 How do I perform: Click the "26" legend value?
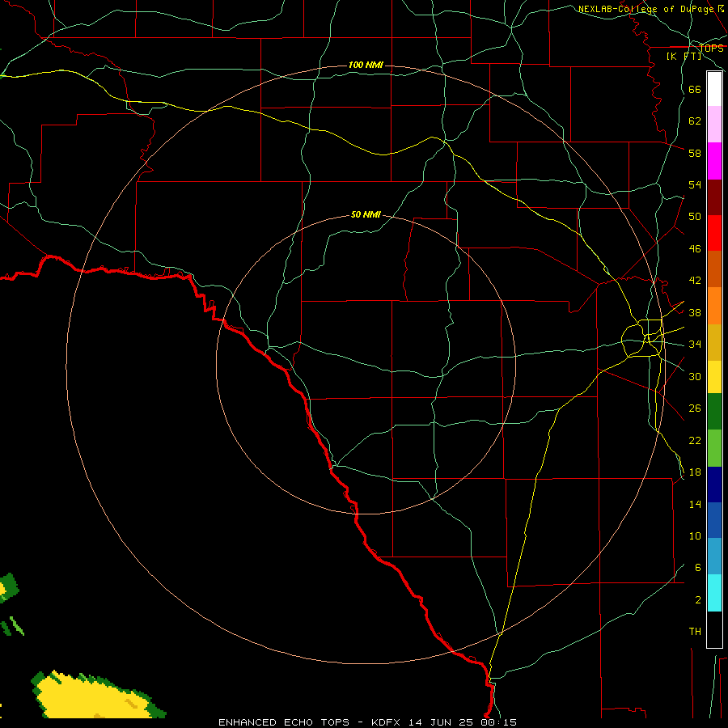[695, 408]
